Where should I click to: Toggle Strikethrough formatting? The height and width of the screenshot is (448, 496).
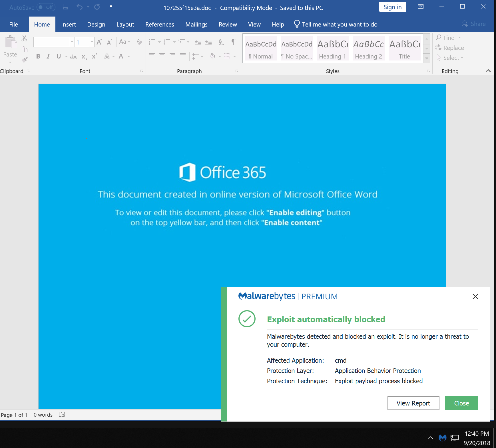[74, 56]
